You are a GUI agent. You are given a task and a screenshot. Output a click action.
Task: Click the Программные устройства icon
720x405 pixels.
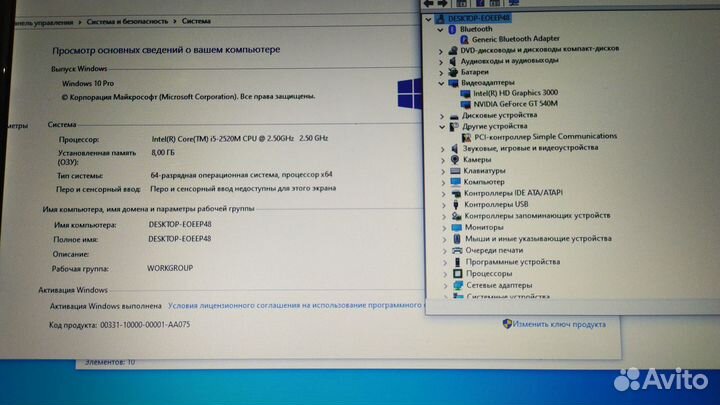point(457,262)
